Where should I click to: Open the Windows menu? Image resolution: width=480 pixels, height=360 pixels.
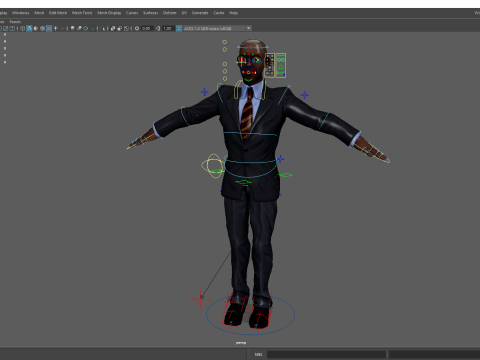[x=20, y=13]
